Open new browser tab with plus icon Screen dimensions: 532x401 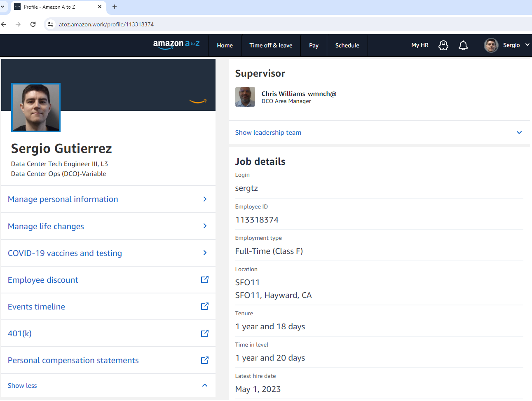[x=115, y=7]
